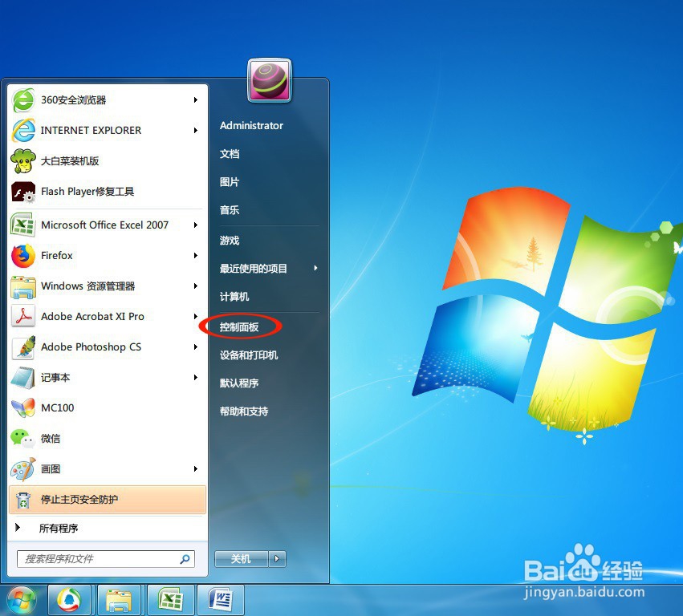Viewport: 683px width, 616px height.
Task: Click the 微信 WeChat icon
Action: [x=22, y=439]
